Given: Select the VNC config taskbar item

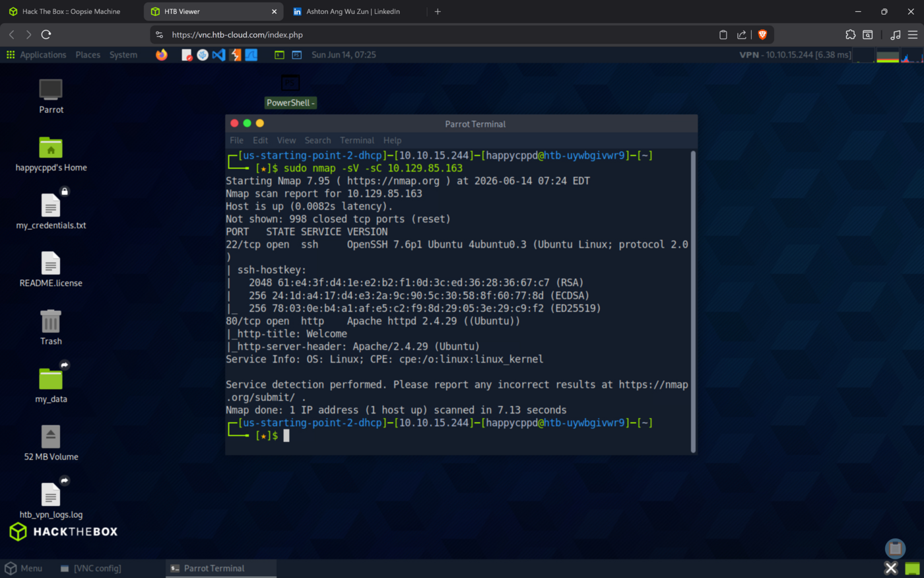Looking at the screenshot, I should pos(91,568).
